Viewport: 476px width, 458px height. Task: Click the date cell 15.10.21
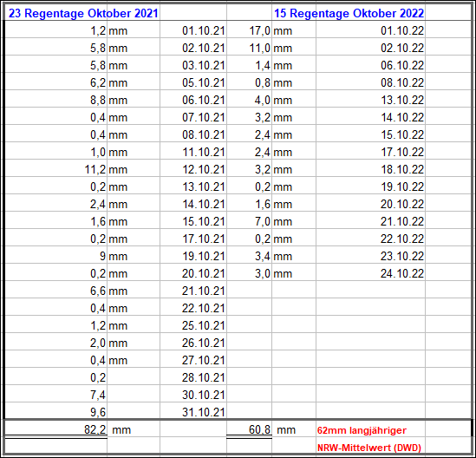click(x=204, y=221)
